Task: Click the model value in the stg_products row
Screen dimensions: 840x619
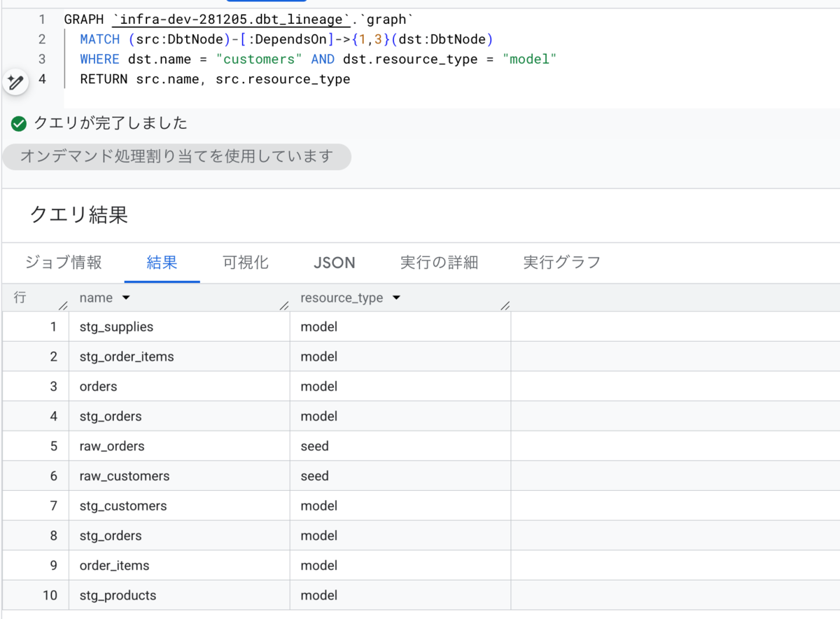Action: 318,595
